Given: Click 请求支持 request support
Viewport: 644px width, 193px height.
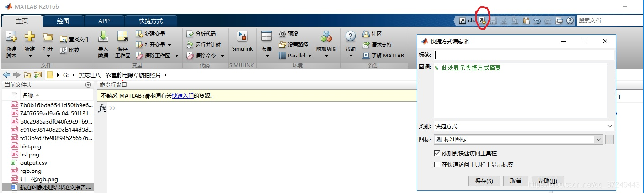Looking at the screenshot, I should click(x=377, y=45).
